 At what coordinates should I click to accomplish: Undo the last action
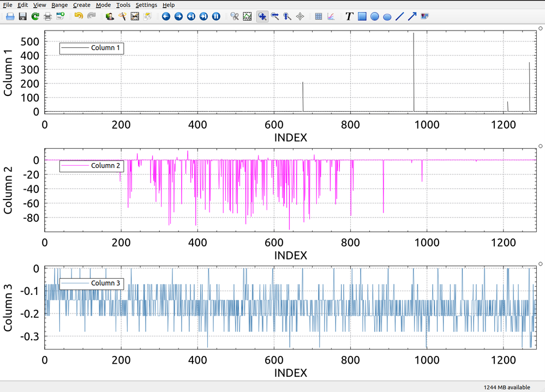click(x=79, y=17)
